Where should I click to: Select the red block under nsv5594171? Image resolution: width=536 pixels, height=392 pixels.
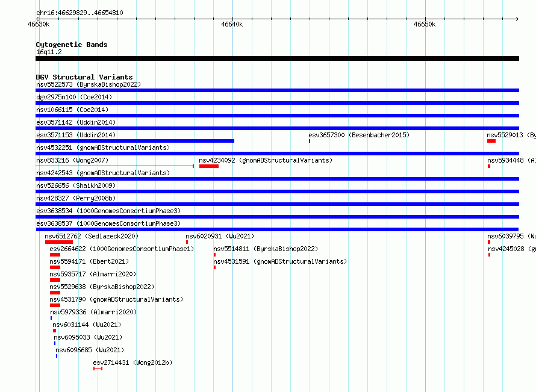pos(55,267)
